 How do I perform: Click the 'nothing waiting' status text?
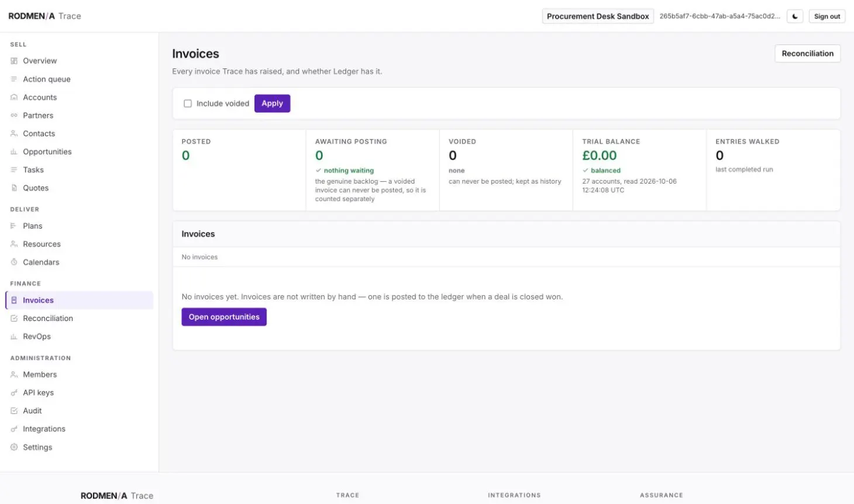click(x=349, y=171)
